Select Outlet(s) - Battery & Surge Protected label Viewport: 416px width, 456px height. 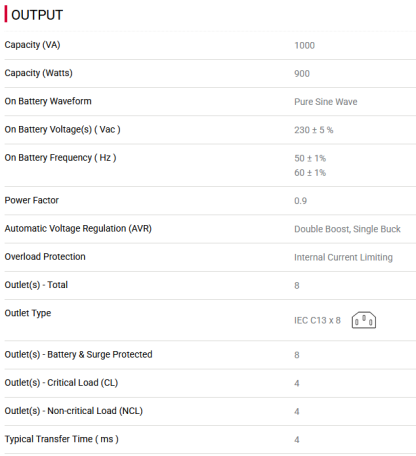pyautogui.click(x=78, y=354)
